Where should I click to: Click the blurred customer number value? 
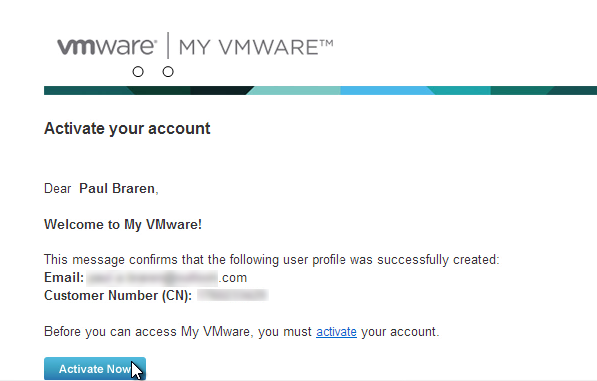233,295
